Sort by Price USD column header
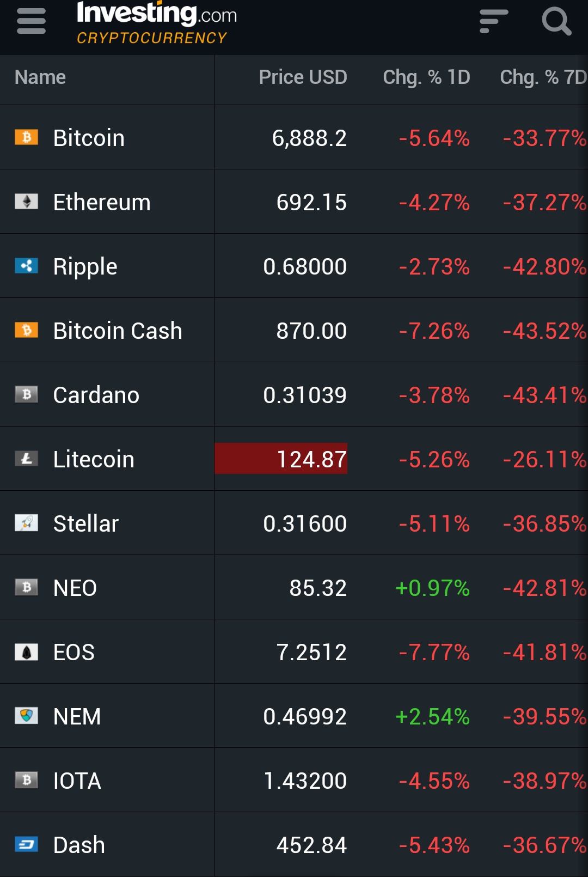This screenshot has height=877, width=588. click(303, 77)
